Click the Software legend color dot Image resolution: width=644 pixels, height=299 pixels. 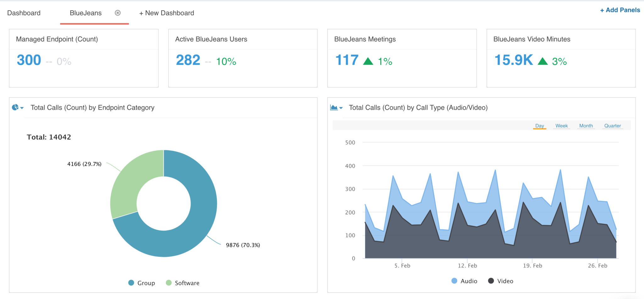tap(169, 283)
